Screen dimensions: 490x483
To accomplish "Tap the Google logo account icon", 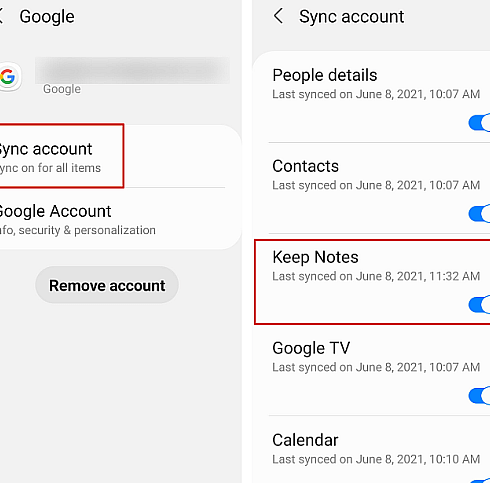I will click(9, 77).
